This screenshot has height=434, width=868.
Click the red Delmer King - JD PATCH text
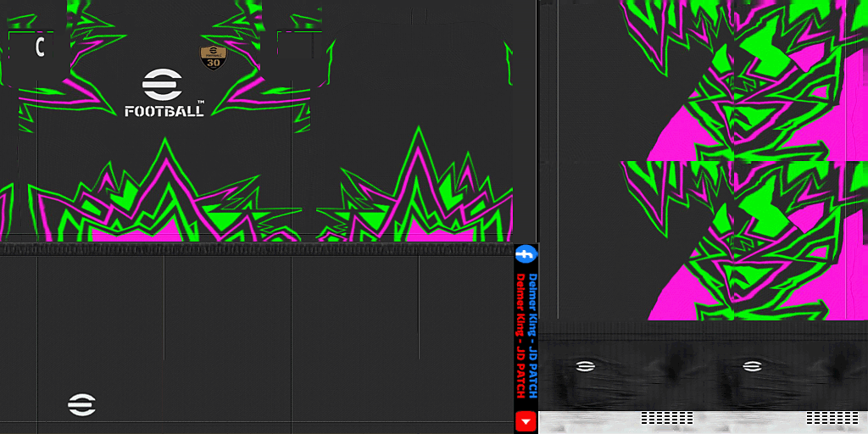520,339
